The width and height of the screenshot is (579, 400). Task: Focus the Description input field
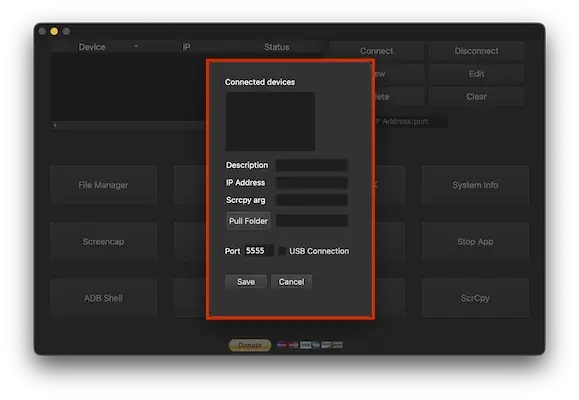312,165
